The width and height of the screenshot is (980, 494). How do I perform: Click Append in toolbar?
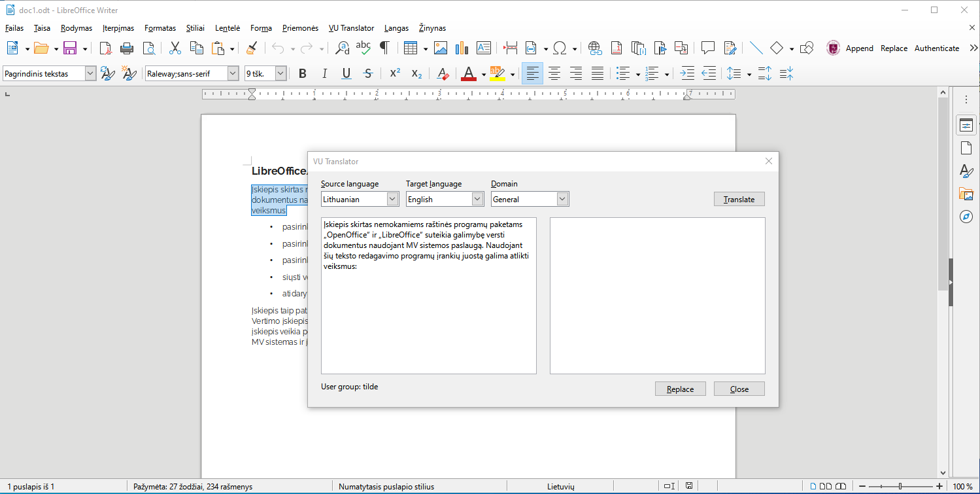click(x=860, y=48)
